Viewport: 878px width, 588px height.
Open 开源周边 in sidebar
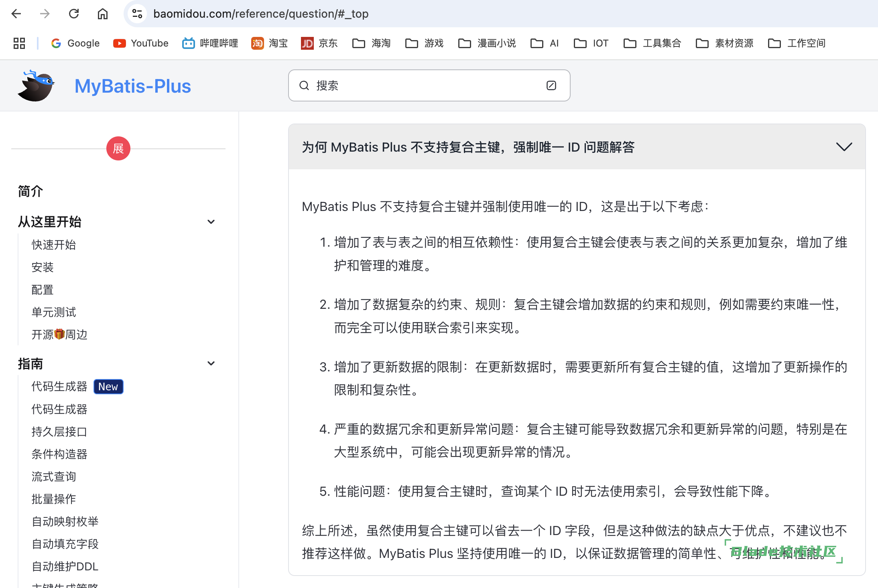[x=59, y=335]
